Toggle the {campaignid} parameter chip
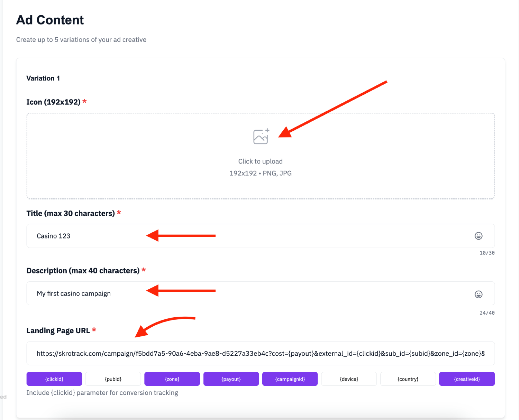Image resolution: width=519 pixels, height=420 pixels. click(290, 379)
